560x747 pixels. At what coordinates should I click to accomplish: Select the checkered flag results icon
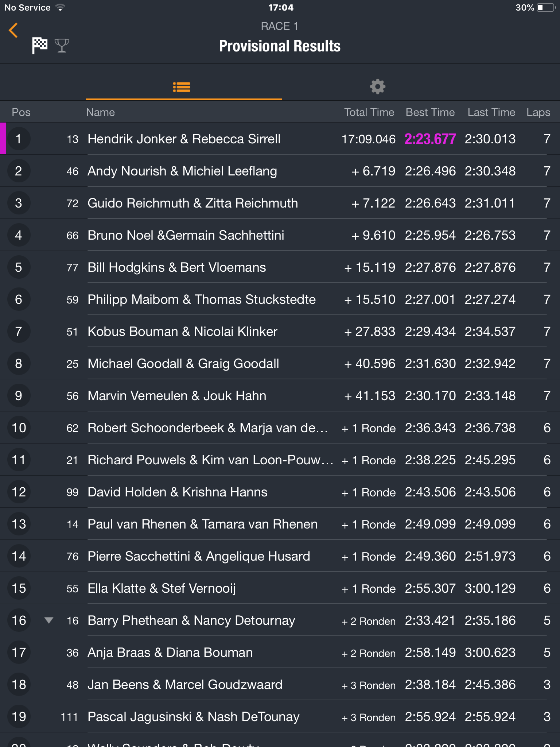click(x=40, y=46)
